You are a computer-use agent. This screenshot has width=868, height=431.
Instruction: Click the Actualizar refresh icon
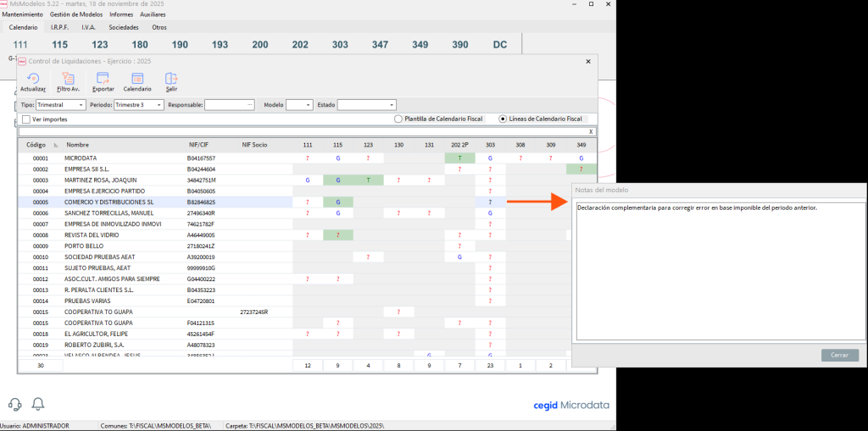pyautogui.click(x=33, y=79)
